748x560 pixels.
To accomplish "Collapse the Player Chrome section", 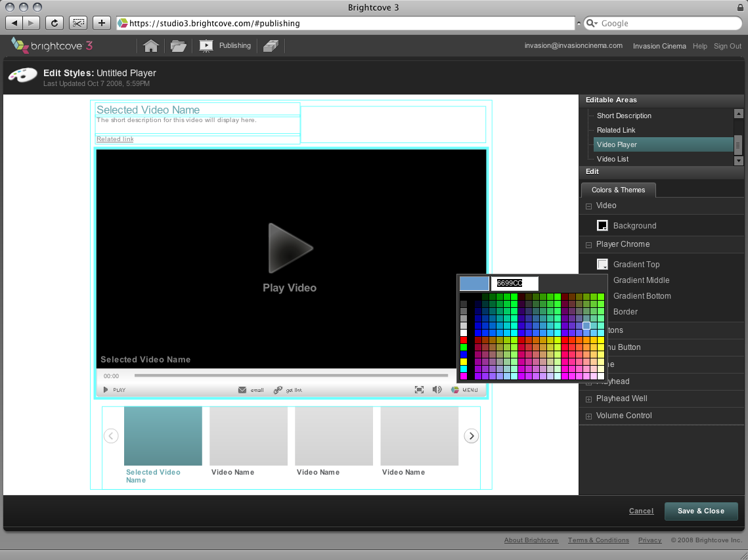I will pos(588,244).
